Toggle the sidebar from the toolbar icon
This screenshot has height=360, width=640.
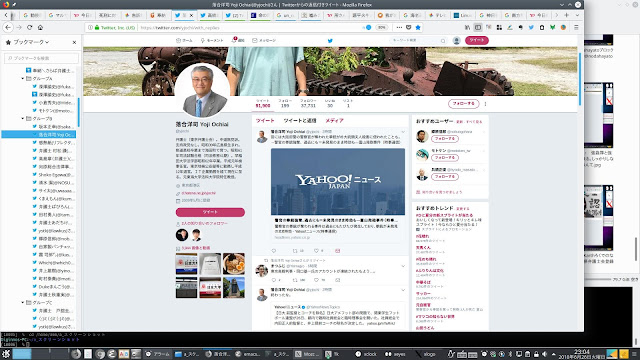(478, 27)
